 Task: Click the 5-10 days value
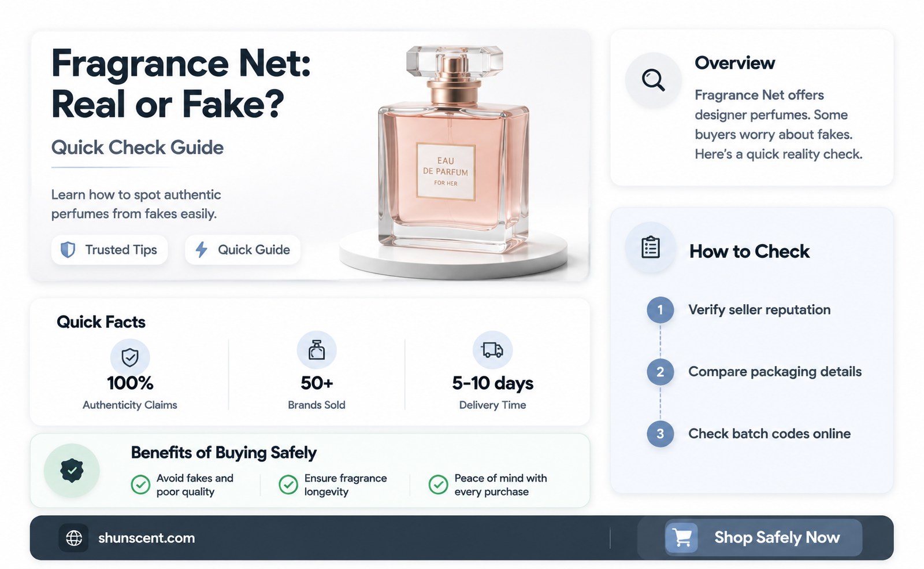click(x=492, y=383)
